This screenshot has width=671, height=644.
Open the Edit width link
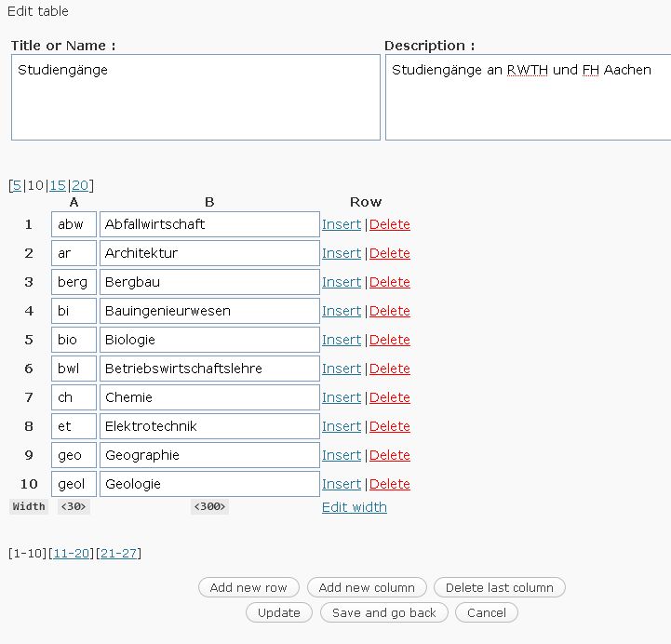[x=354, y=507]
